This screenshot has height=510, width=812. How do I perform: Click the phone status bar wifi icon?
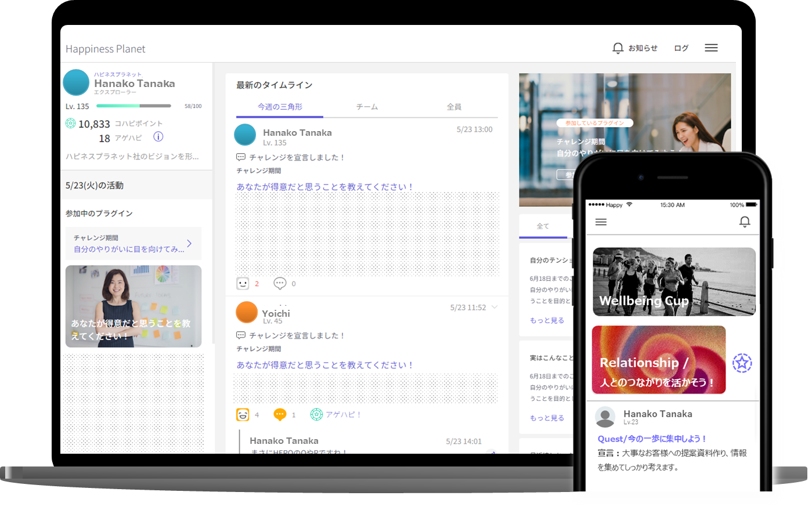(629, 204)
